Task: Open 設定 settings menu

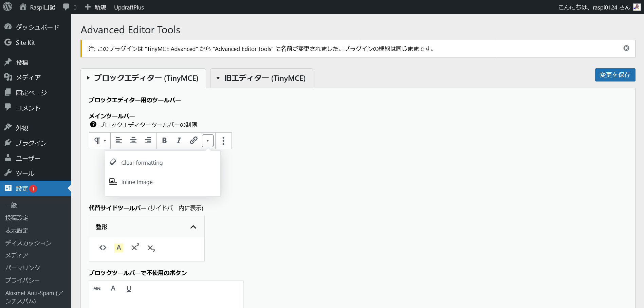Action: coord(35,188)
